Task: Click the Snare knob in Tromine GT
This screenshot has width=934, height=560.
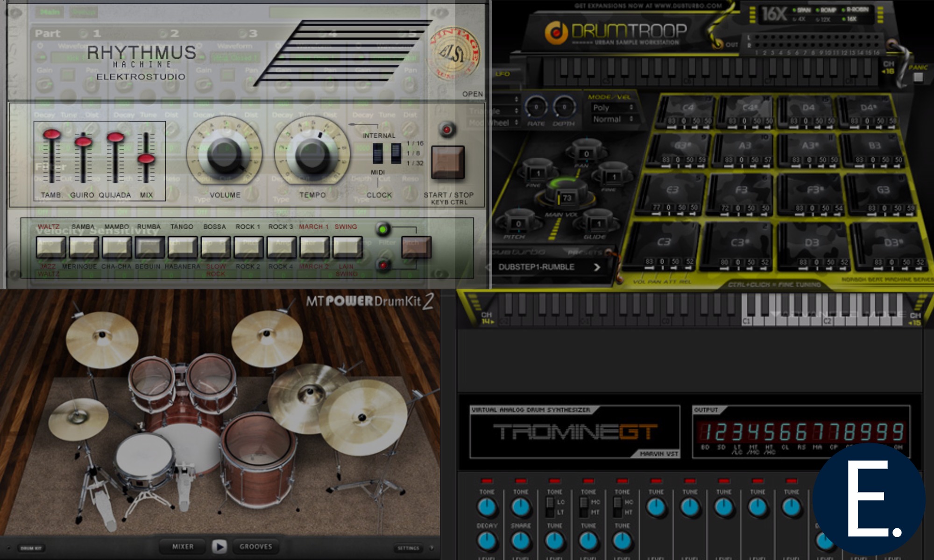Action: coord(520,540)
